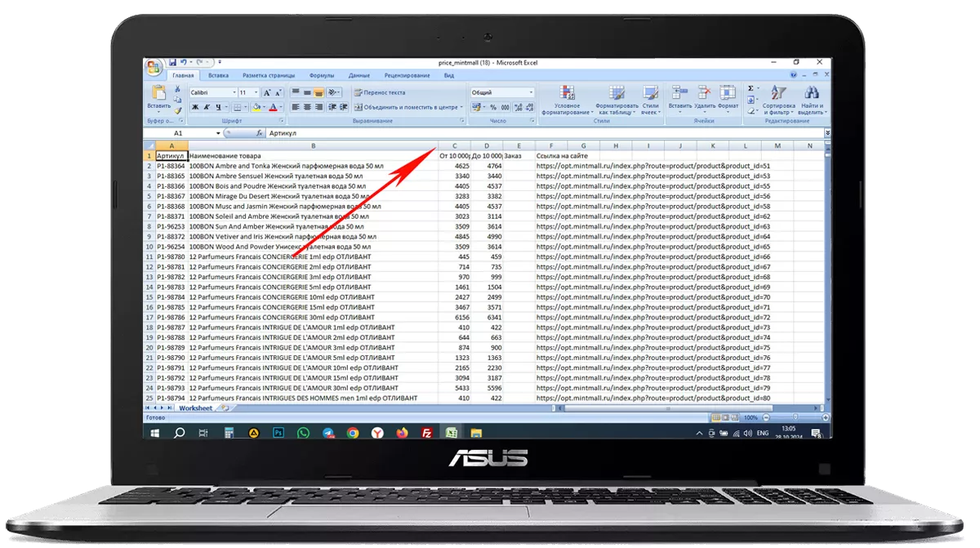Save the workbook via quick access toolbar
This screenshot has width=980, height=548.
(x=172, y=62)
